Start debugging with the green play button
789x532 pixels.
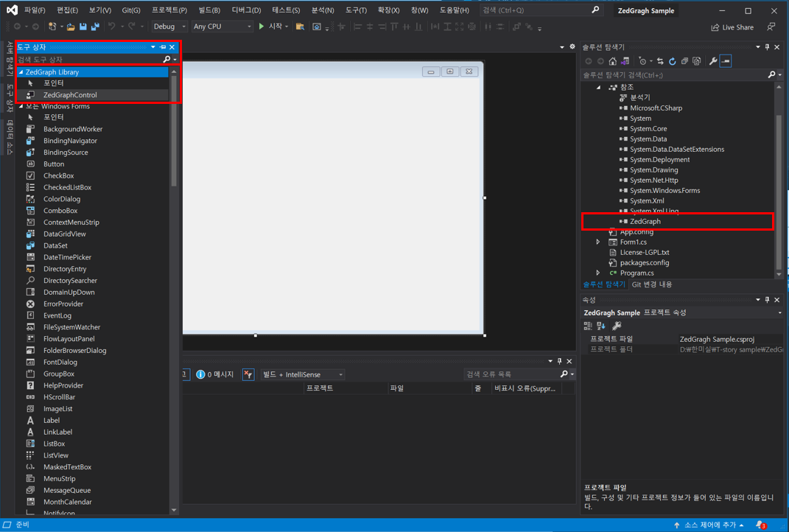point(261,27)
